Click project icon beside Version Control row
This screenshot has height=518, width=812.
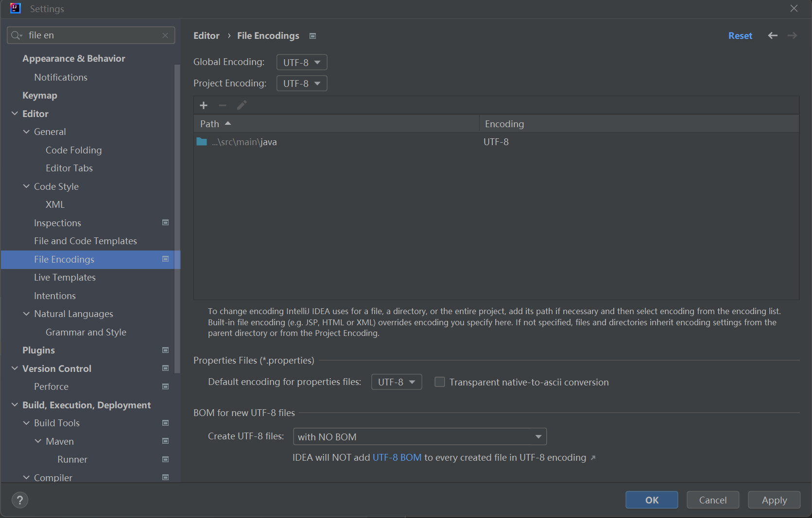pos(165,368)
